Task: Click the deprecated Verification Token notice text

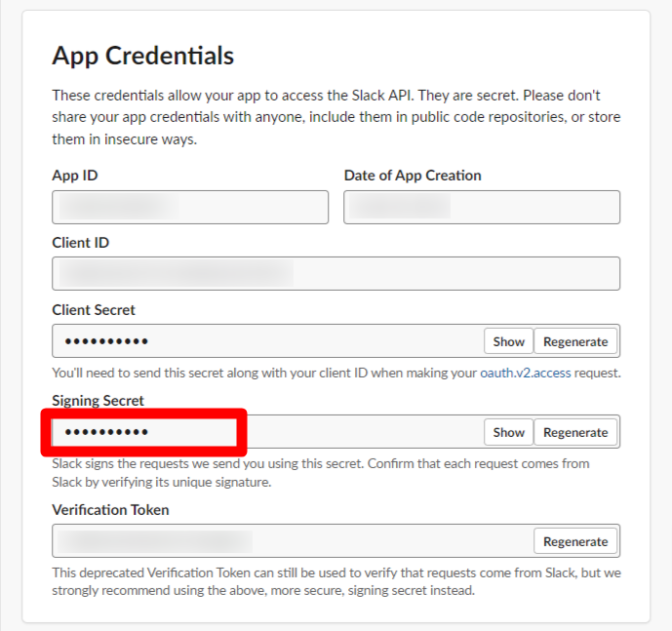Action: coord(336,581)
